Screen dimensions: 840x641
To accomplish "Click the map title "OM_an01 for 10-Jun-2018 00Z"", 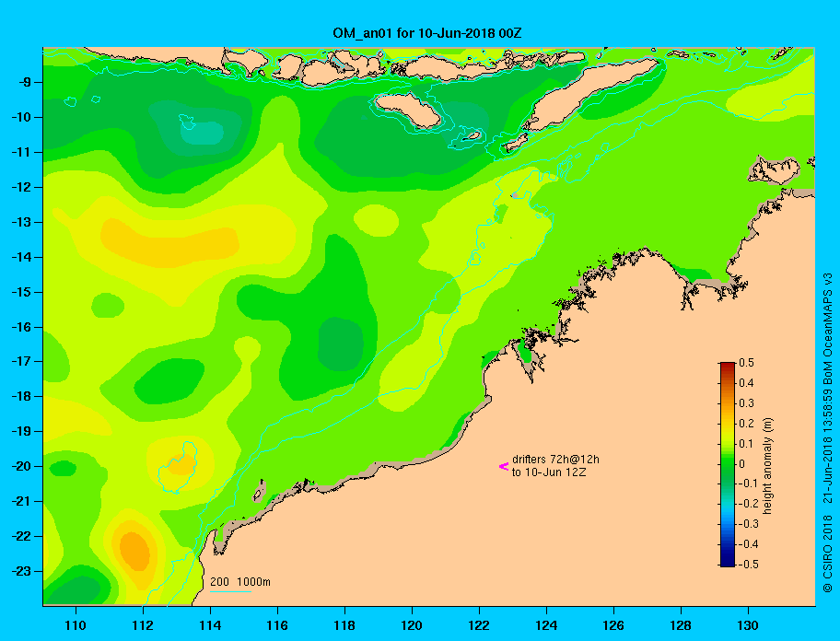I will [427, 33].
